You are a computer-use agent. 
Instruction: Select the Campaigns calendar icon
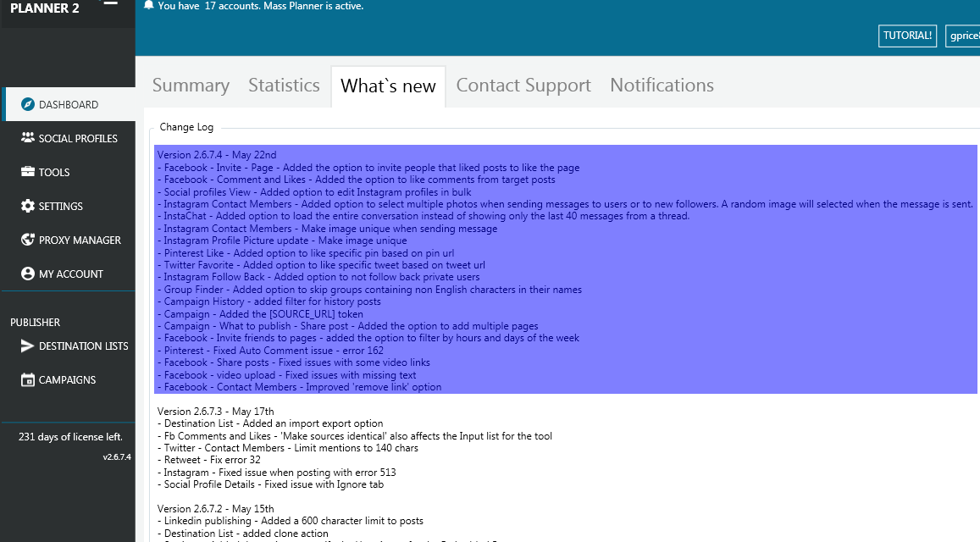tap(27, 379)
